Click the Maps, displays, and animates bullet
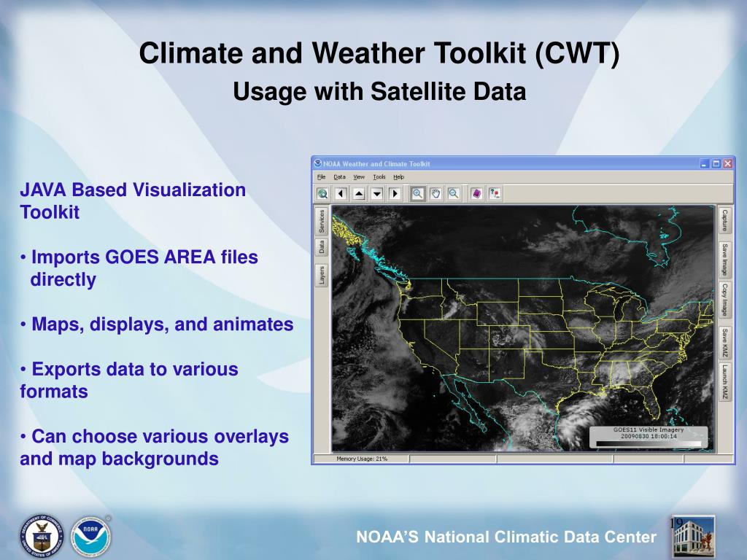Screen dimensions: 747x560 point(157,324)
